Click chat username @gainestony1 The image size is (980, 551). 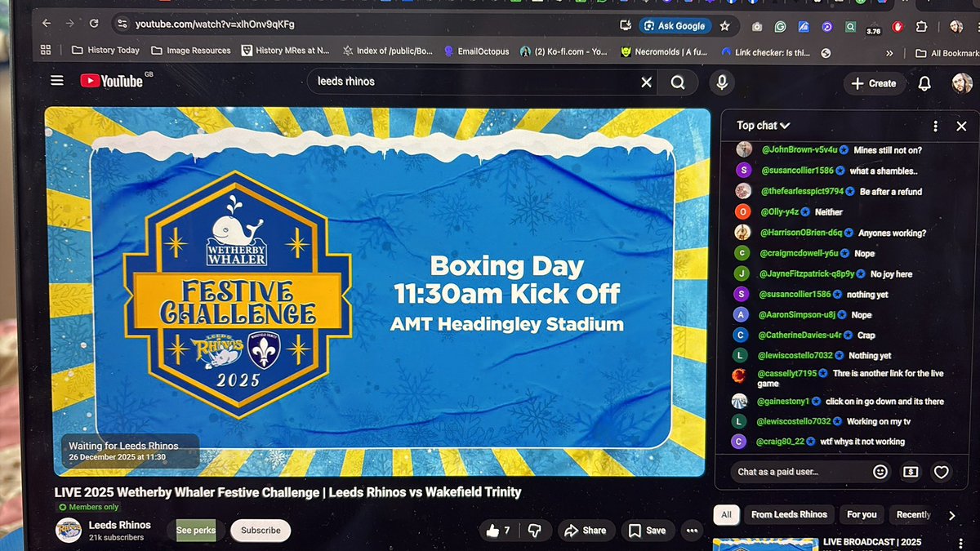point(784,402)
